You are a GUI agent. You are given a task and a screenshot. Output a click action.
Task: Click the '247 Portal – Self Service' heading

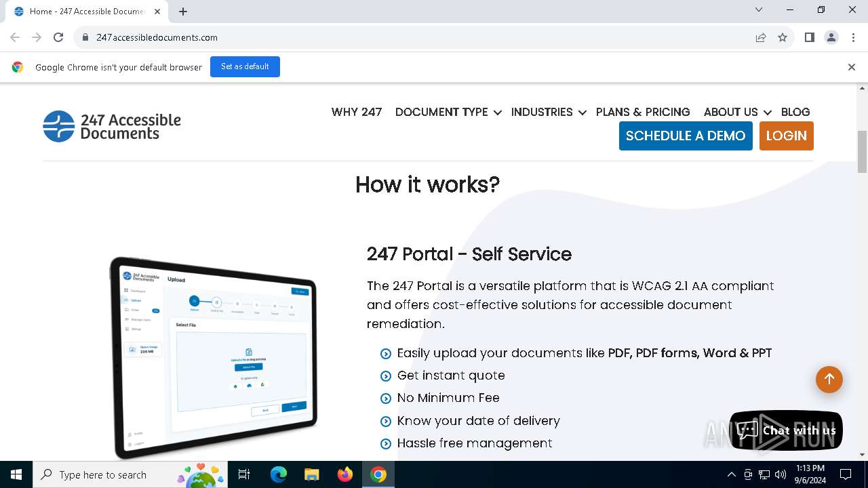point(469,254)
